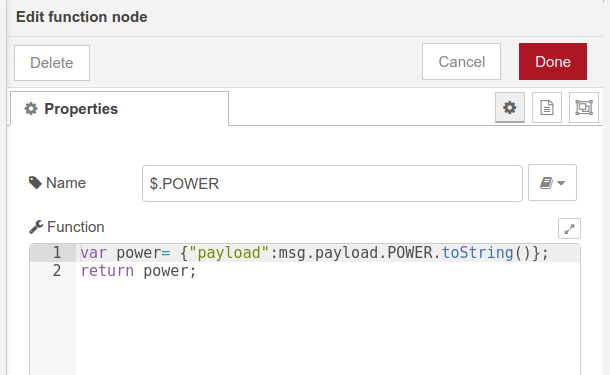The image size is (610, 375).
Task: Click line number 1 in the gutter
Action: coord(57,253)
